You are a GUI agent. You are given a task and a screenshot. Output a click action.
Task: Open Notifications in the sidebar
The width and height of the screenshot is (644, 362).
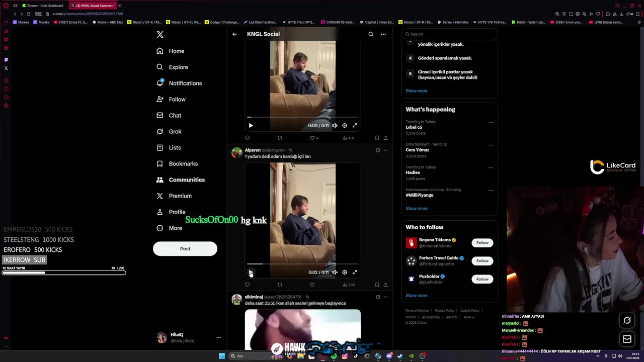[179, 83]
